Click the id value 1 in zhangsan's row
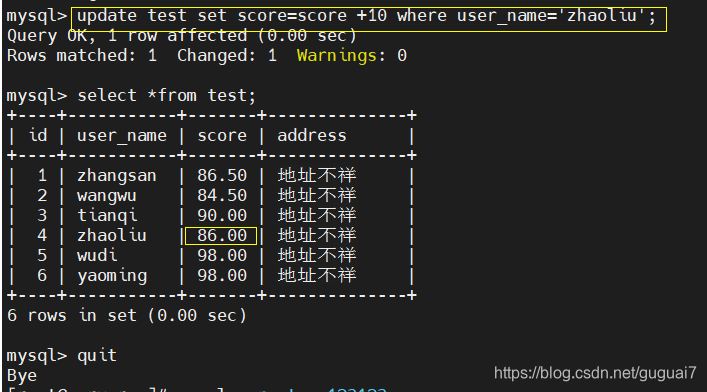The image size is (707, 392). click(x=42, y=175)
